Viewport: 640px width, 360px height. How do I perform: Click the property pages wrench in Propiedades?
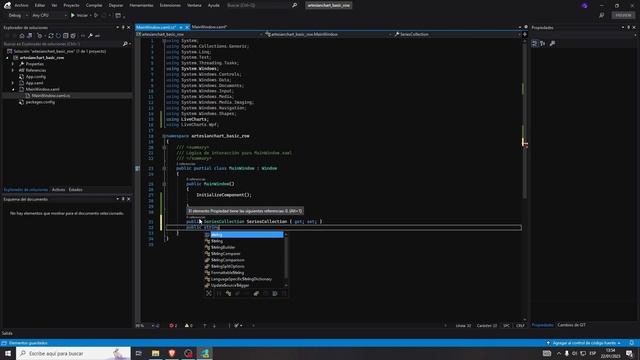(x=553, y=43)
